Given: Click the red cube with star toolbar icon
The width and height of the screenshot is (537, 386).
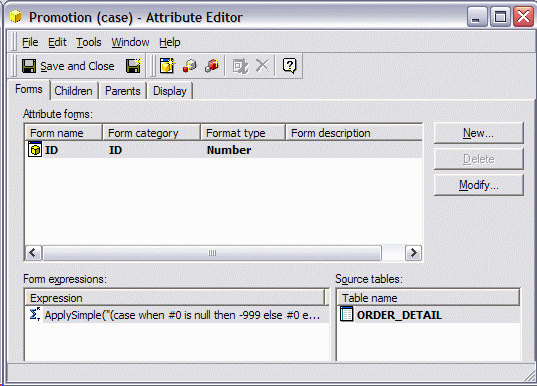Looking at the screenshot, I should (212, 65).
